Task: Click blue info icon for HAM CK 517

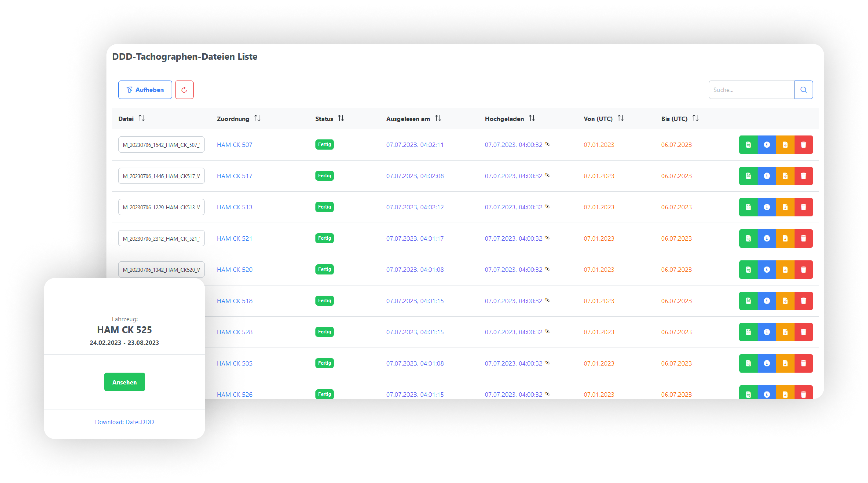Action: 767,176
